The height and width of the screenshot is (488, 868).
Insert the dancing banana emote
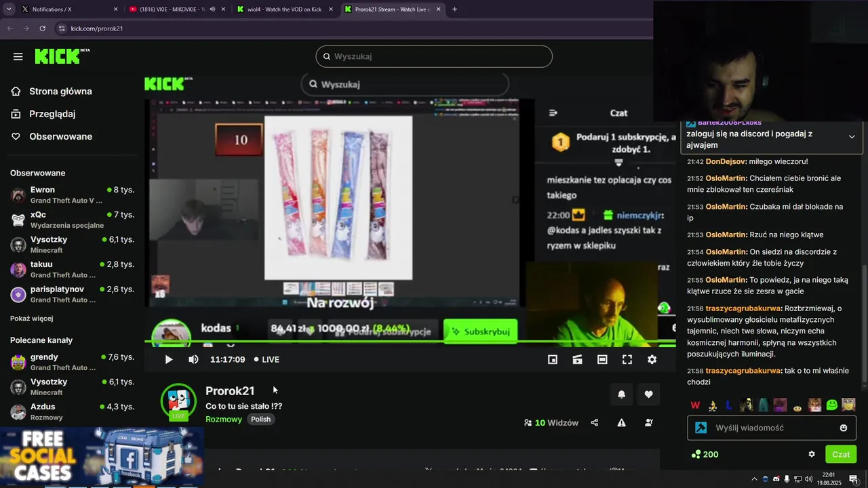click(x=713, y=405)
